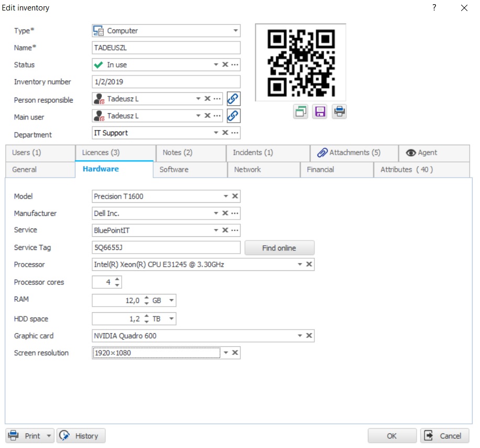Save the QR code with the floppy icon
The width and height of the screenshot is (480, 448).
pyautogui.click(x=320, y=112)
